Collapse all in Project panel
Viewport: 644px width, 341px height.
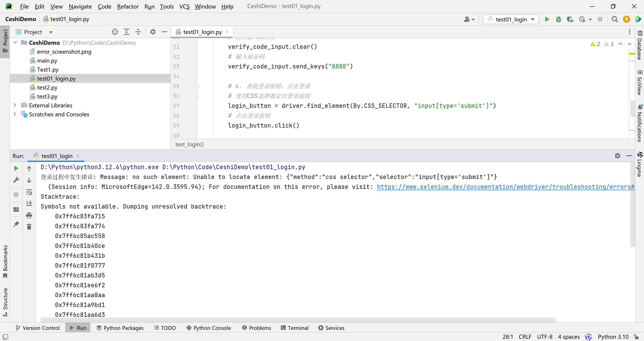138,32
